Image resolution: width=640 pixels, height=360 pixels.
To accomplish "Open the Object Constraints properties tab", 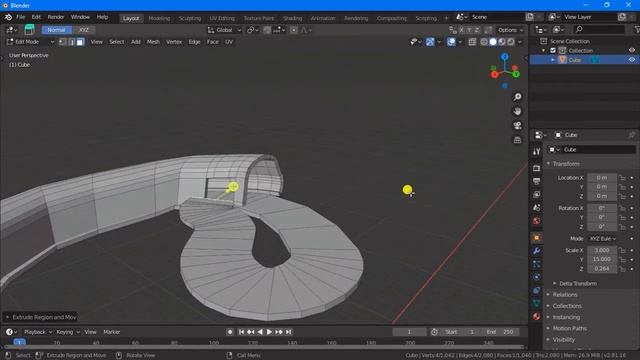I will (x=536, y=290).
